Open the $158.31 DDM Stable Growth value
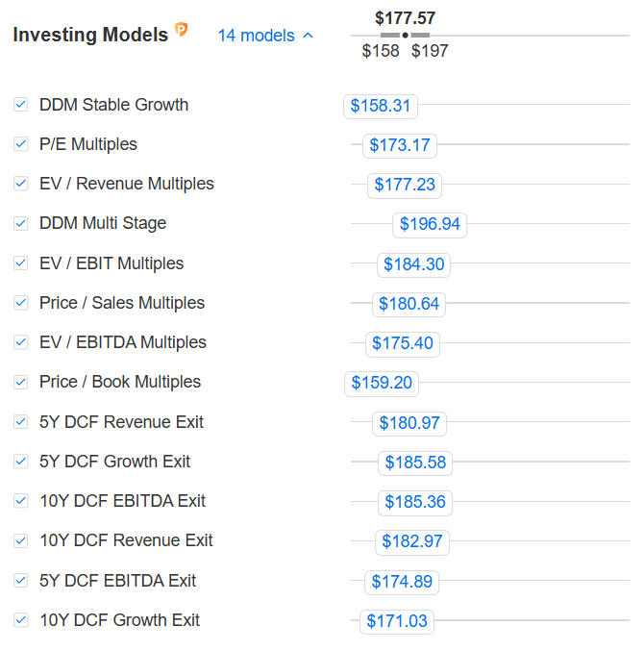This screenshot has width=644, height=651. [381, 106]
